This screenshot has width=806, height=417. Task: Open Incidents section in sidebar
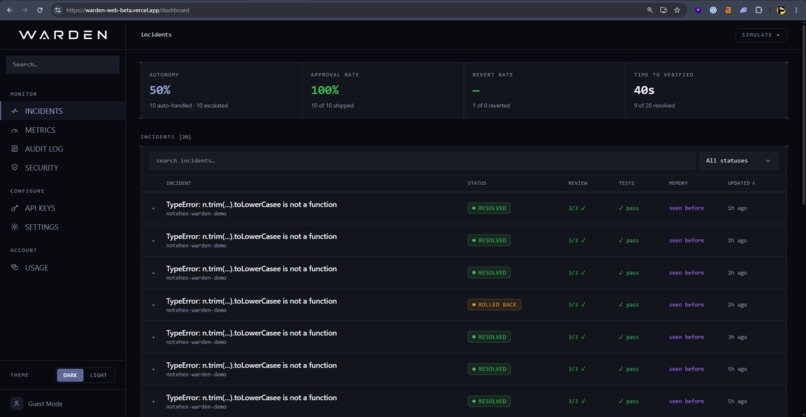[63, 111]
